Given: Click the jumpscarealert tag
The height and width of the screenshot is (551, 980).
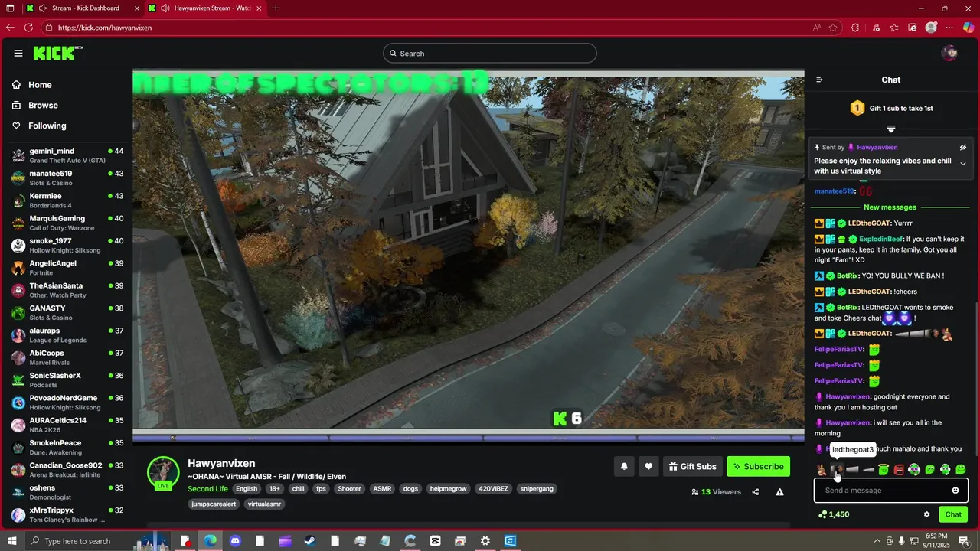Looking at the screenshot, I should coord(214,504).
